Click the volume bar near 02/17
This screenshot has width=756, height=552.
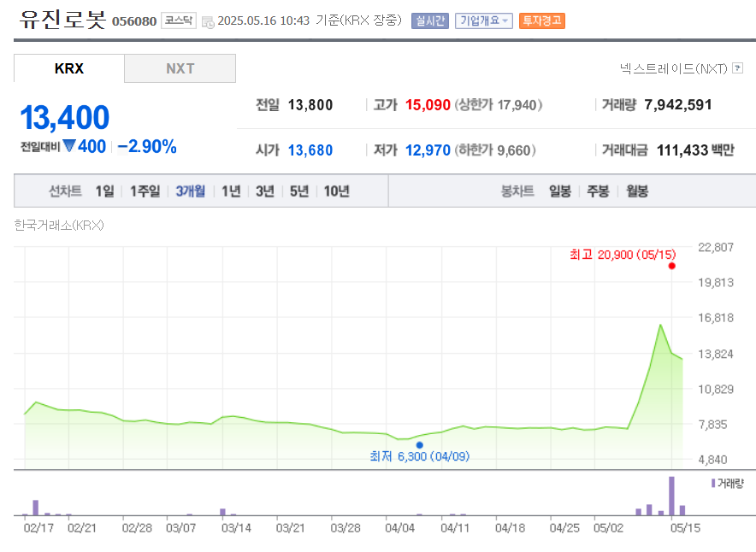pyautogui.click(x=36, y=508)
